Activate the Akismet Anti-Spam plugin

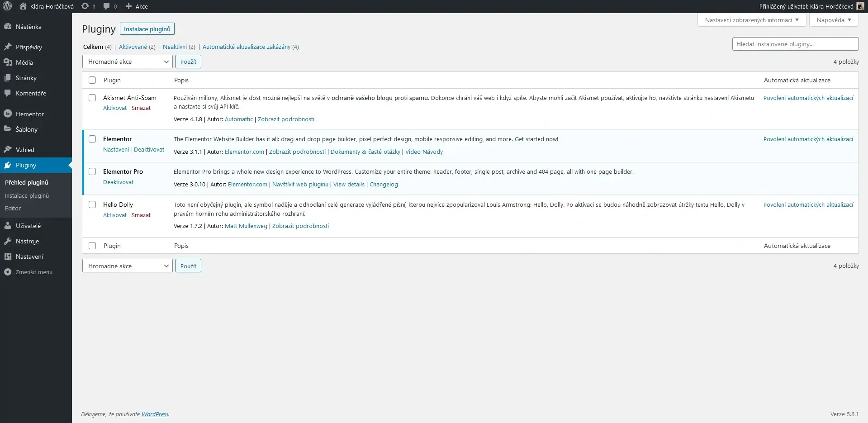115,108
